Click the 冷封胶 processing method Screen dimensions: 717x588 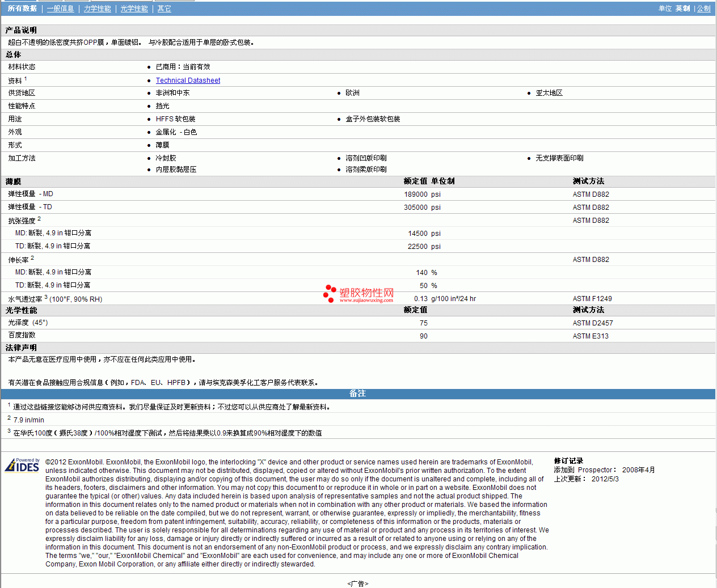click(x=166, y=158)
